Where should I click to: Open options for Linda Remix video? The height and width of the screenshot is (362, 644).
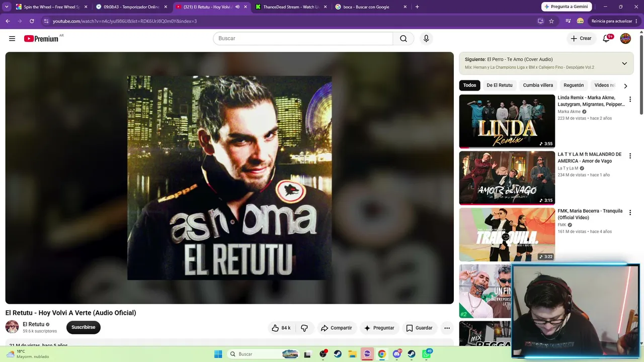630,100
